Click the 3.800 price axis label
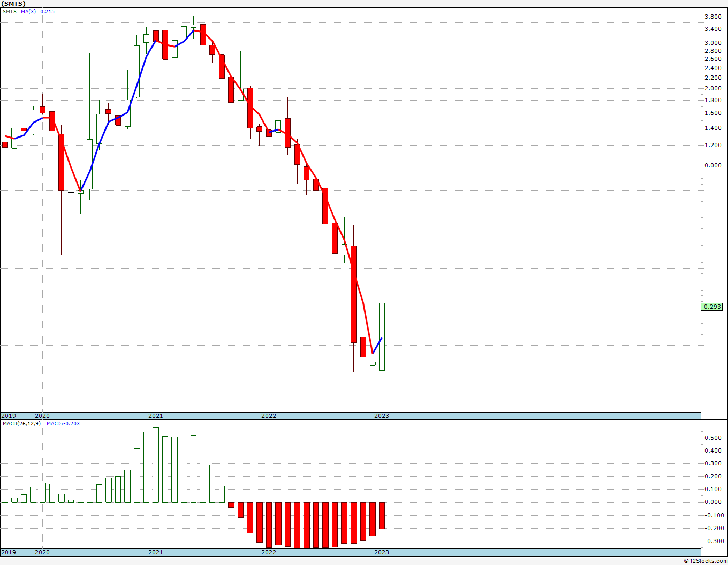The height and width of the screenshot is (565, 728). (x=712, y=16)
